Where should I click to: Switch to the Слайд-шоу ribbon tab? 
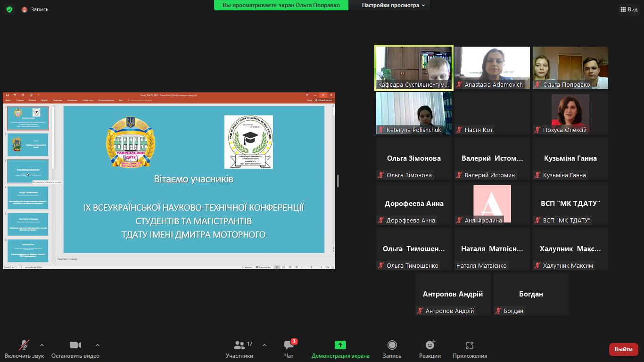pyautogui.click(x=88, y=100)
